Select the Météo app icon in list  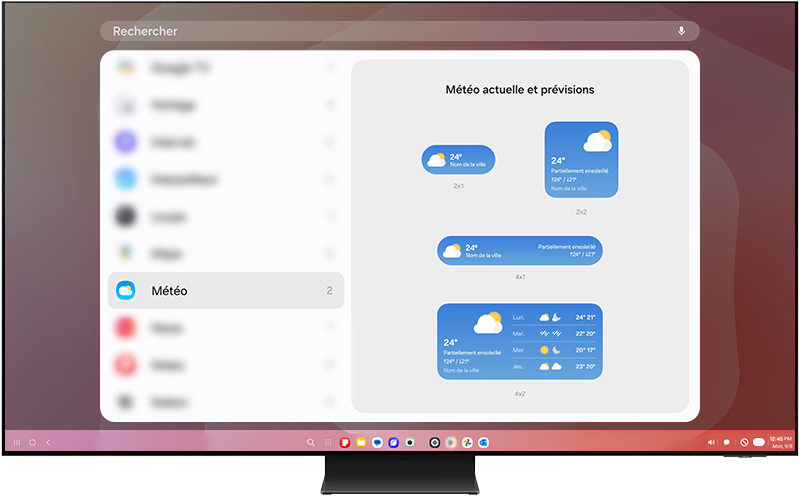pyautogui.click(x=125, y=291)
